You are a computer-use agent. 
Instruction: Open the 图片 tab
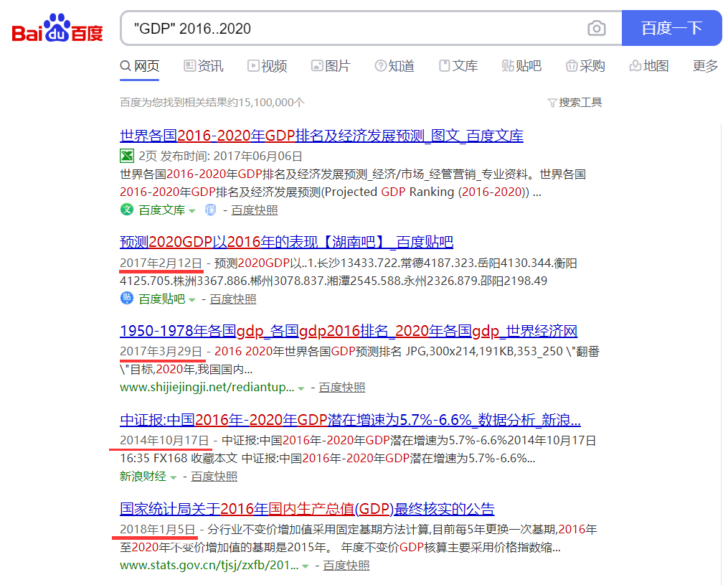coord(331,66)
